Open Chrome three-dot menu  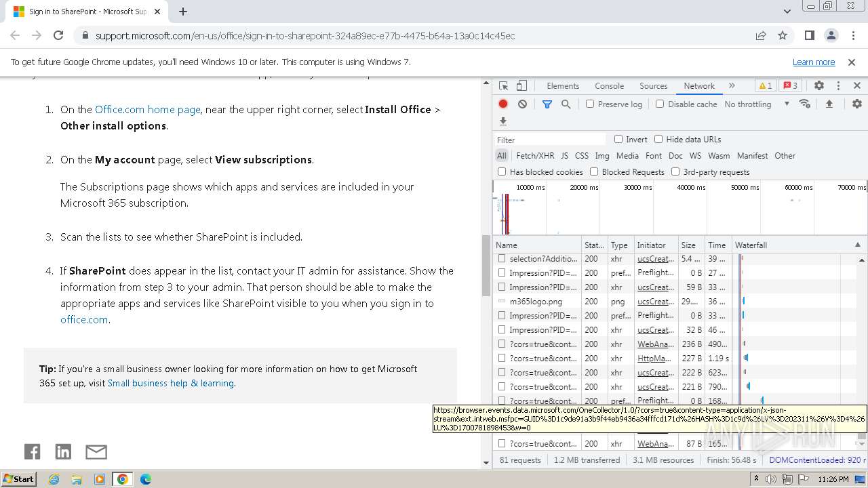pos(852,35)
